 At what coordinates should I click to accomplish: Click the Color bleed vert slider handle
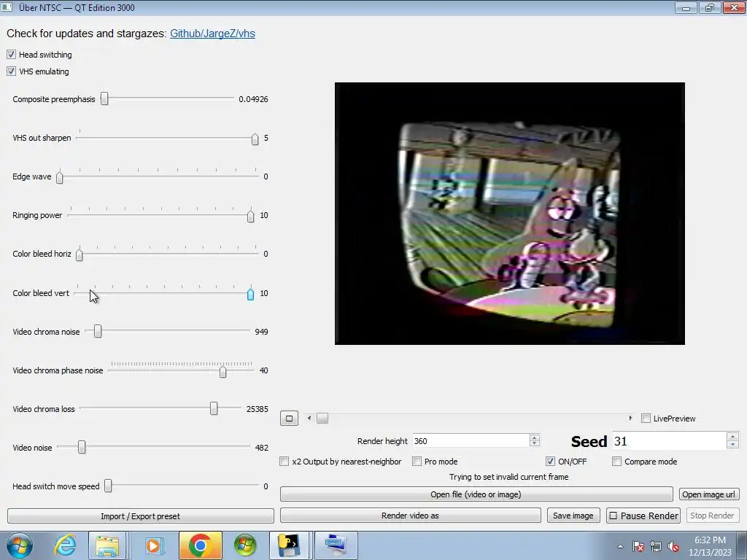[x=251, y=294]
